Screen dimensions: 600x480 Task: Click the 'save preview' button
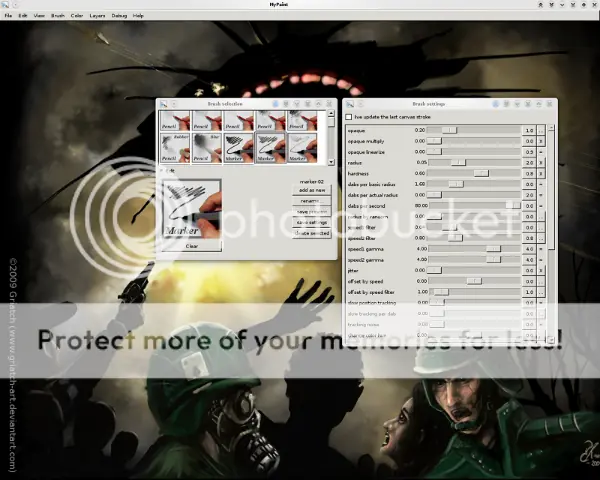coord(311,212)
